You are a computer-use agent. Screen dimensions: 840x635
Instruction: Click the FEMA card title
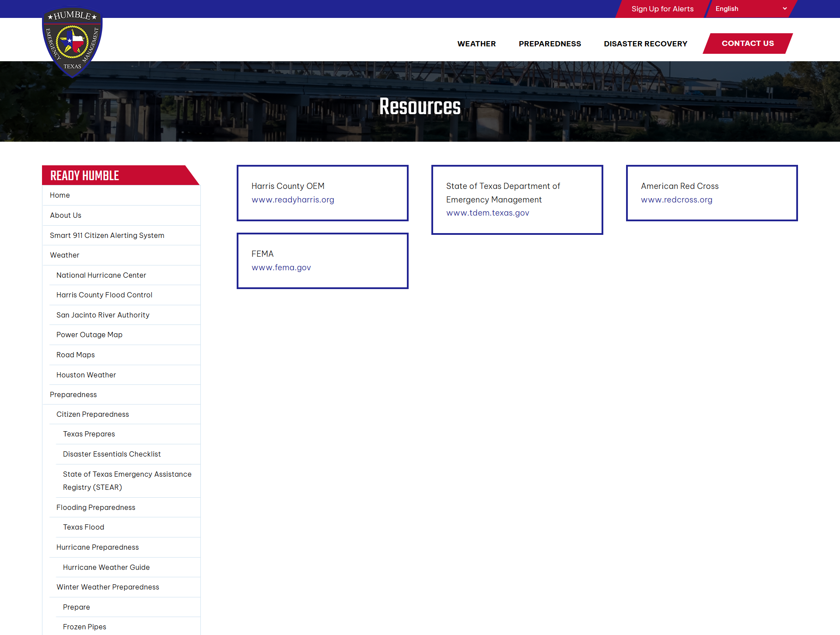(262, 254)
